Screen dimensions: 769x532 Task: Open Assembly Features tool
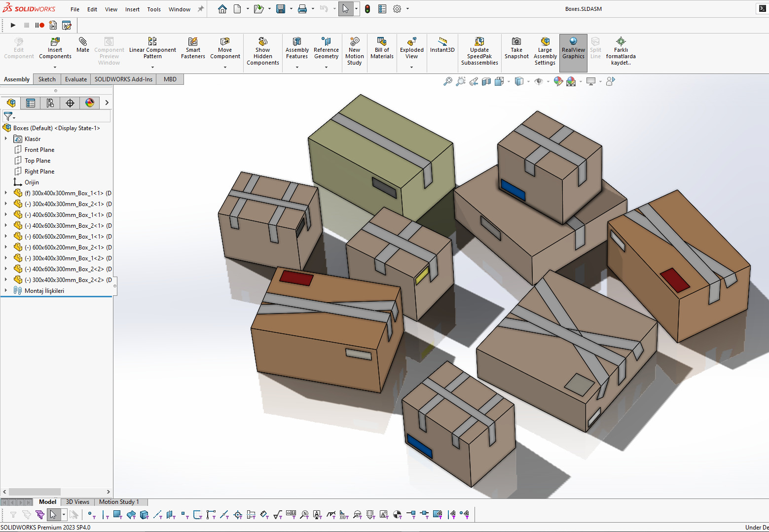coord(297,48)
